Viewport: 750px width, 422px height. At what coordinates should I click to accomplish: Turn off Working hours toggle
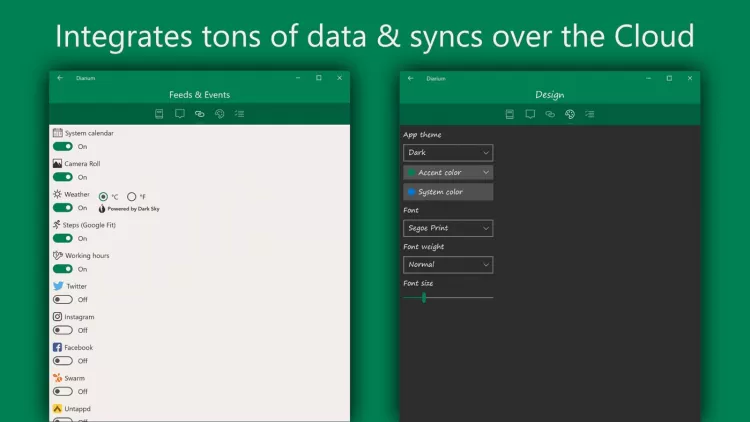63,269
